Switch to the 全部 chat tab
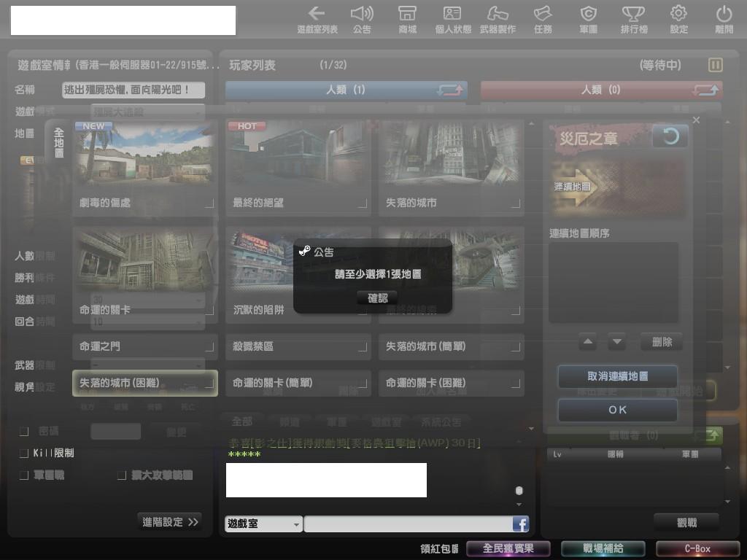 click(x=242, y=422)
